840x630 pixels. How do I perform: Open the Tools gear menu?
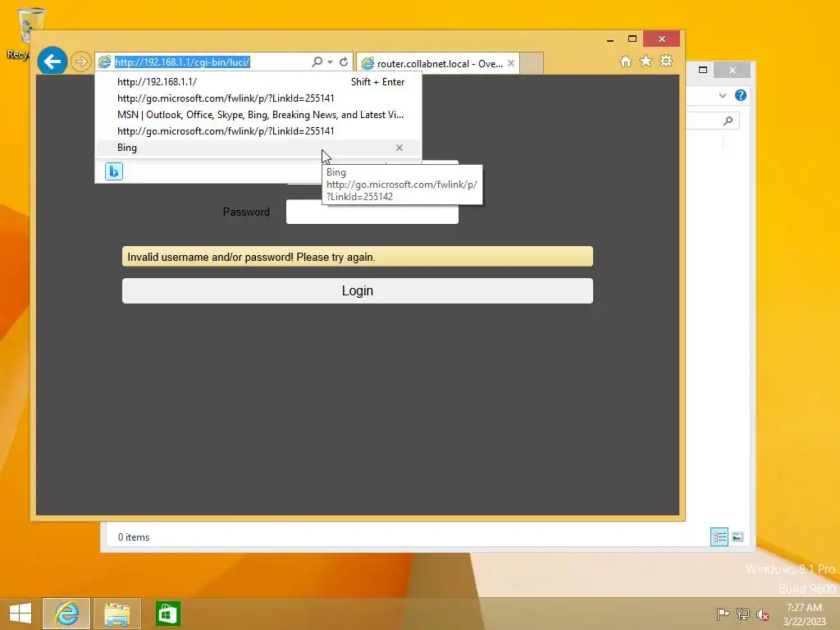click(666, 61)
